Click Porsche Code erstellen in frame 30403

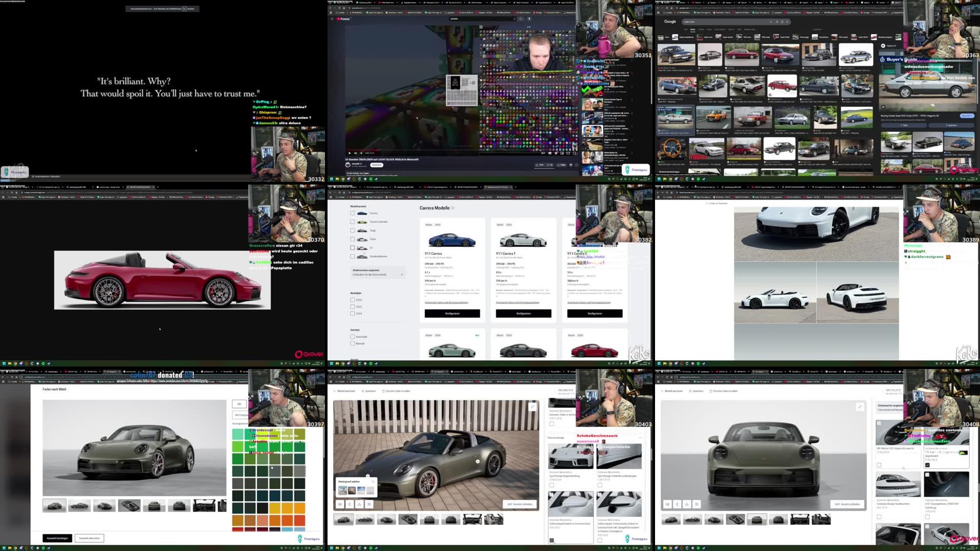tap(396, 391)
